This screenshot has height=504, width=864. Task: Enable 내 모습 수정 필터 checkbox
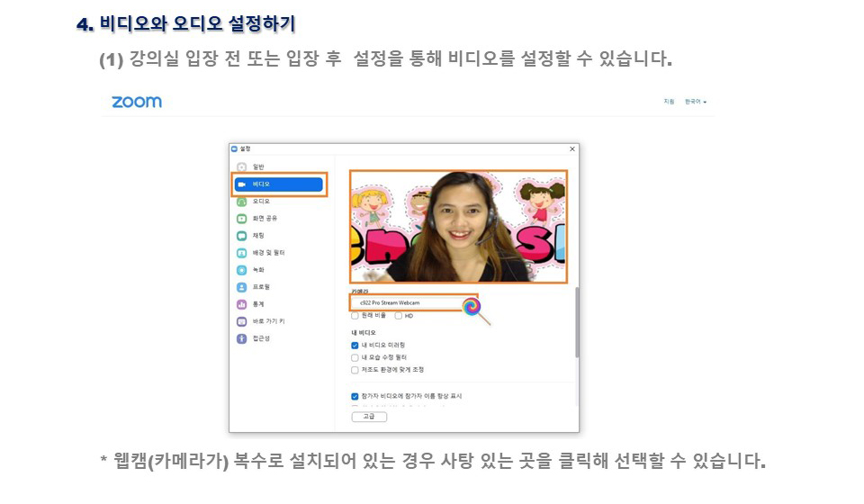point(355,357)
